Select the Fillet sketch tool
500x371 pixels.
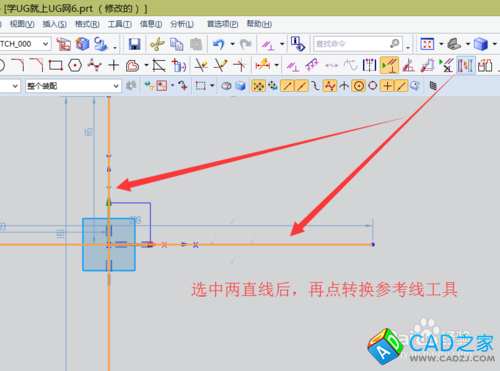[18, 65]
